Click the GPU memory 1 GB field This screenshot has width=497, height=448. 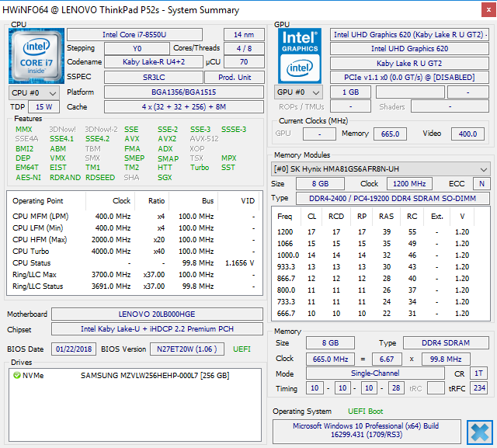(x=350, y=92)
